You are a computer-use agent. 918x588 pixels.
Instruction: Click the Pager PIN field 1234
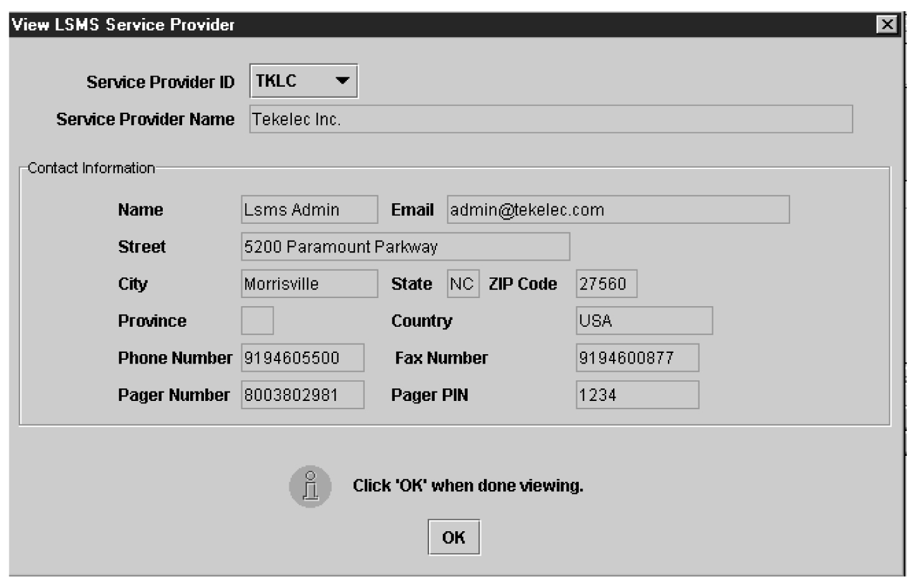click(x=637, y=395)
